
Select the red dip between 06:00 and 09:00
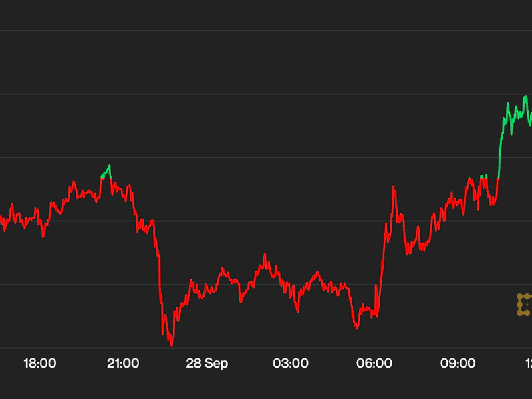coord(408,252)
